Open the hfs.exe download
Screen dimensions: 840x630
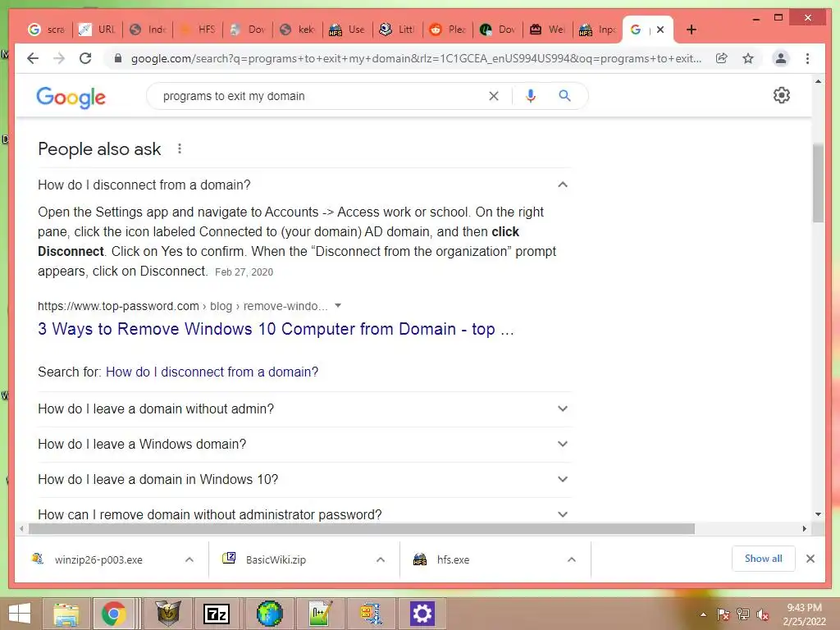(453, 559)
